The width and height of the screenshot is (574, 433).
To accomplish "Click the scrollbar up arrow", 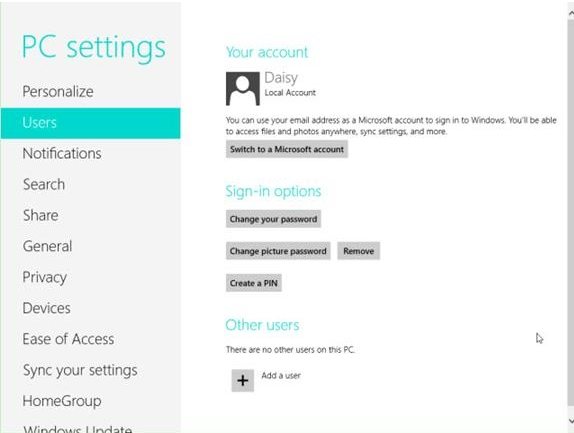I will tap(571, 13).
